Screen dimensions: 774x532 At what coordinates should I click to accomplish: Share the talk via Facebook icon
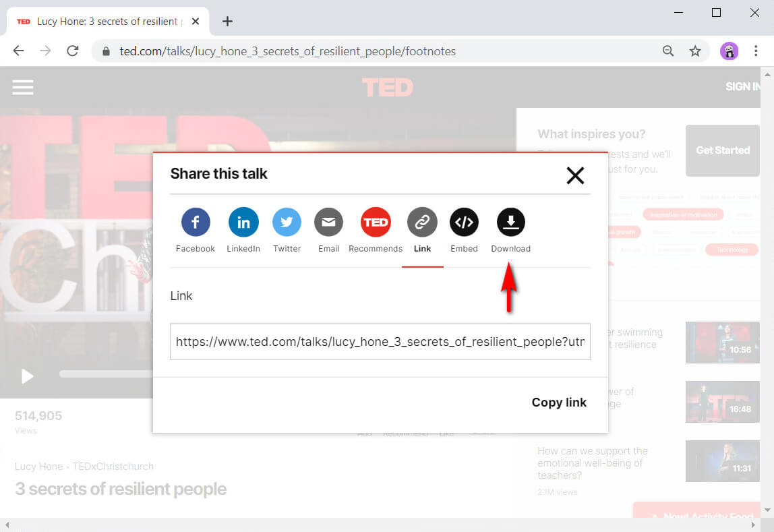(196, 222)
